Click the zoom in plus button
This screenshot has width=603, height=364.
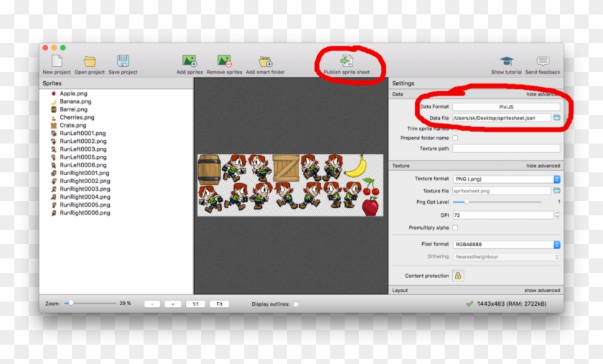click(173, 304)
